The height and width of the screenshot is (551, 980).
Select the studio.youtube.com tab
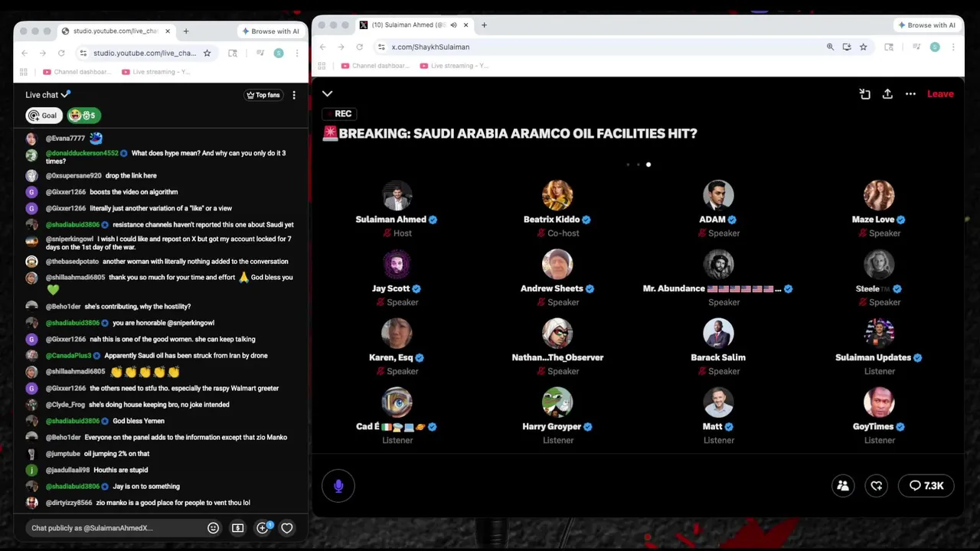pyautogui.click(x=115, y=31)
